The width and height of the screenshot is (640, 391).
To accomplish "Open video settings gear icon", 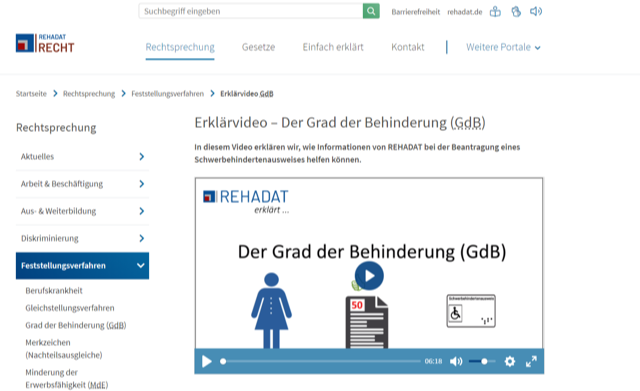I will pyautogui.click(x=509, y=361).
